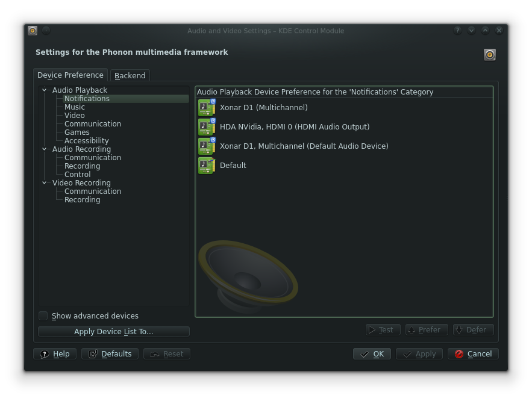532x395 pixels.
Task: Enable Show advanced devices checkbox
Action: (43, 316)
